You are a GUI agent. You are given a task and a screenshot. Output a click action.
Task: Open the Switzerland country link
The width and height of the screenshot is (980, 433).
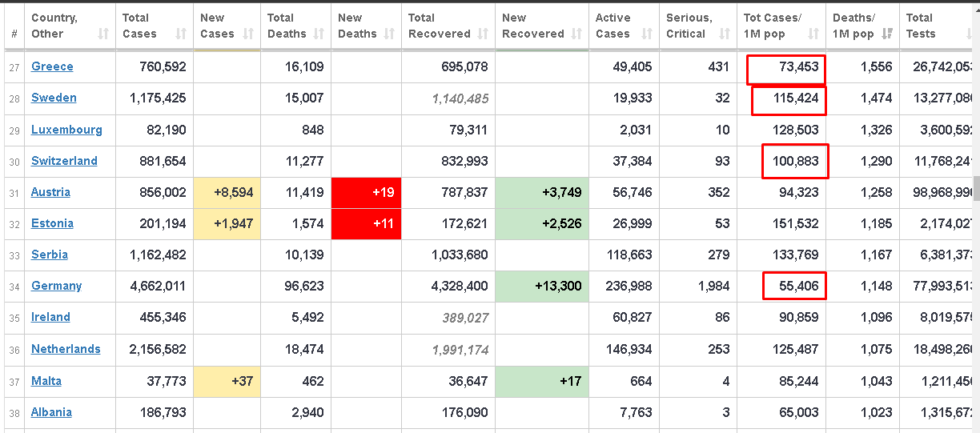click(64, 161)
